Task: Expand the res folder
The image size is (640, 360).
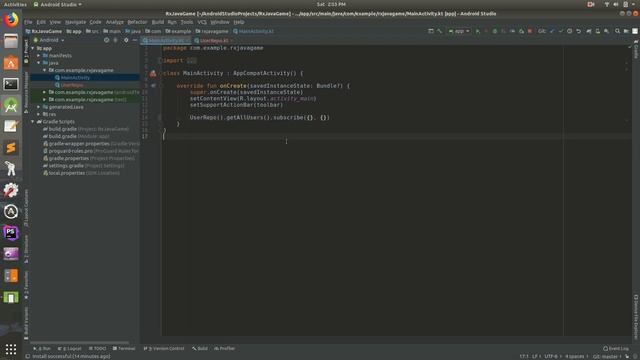Action: tap(39, 114)
